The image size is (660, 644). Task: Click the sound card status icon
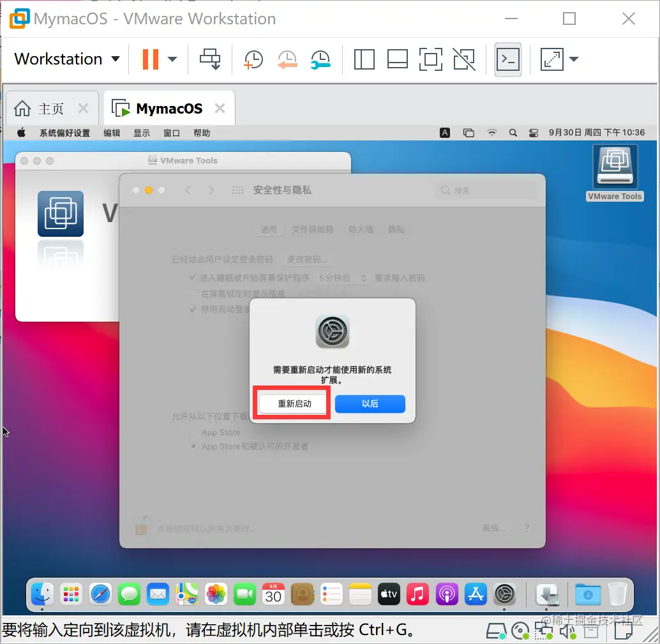568,631
